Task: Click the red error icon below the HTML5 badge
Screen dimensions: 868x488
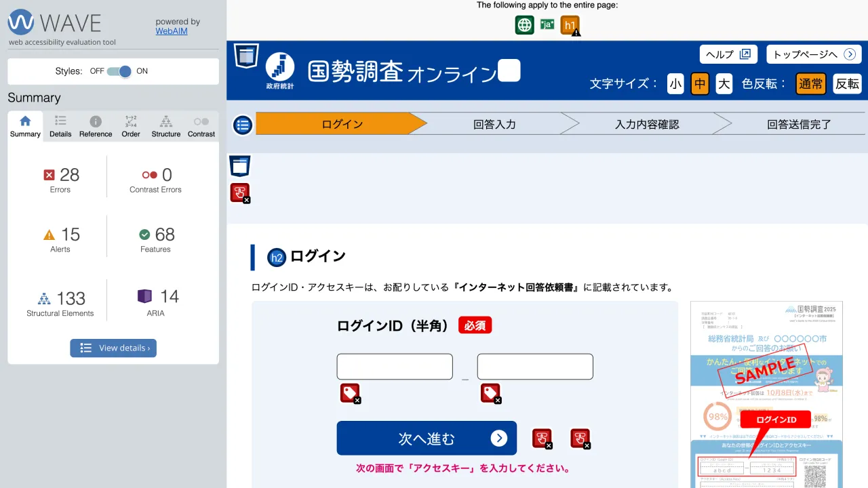Action: click(239, 192)
